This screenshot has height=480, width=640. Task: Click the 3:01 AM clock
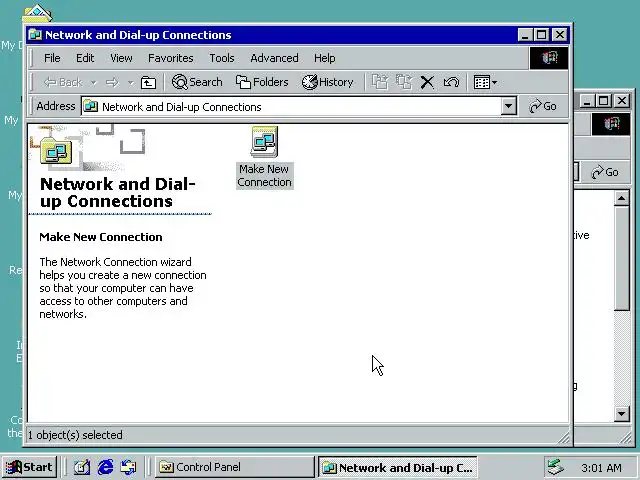601,468
